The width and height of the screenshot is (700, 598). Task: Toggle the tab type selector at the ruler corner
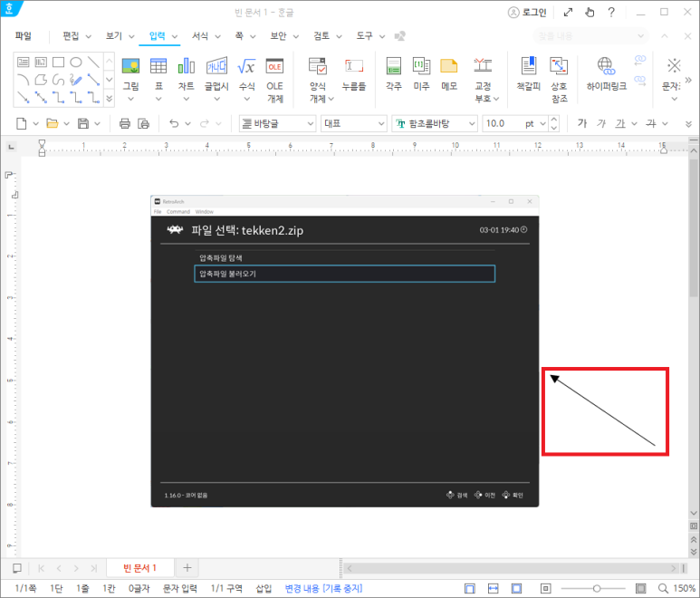tap(11, 147)
